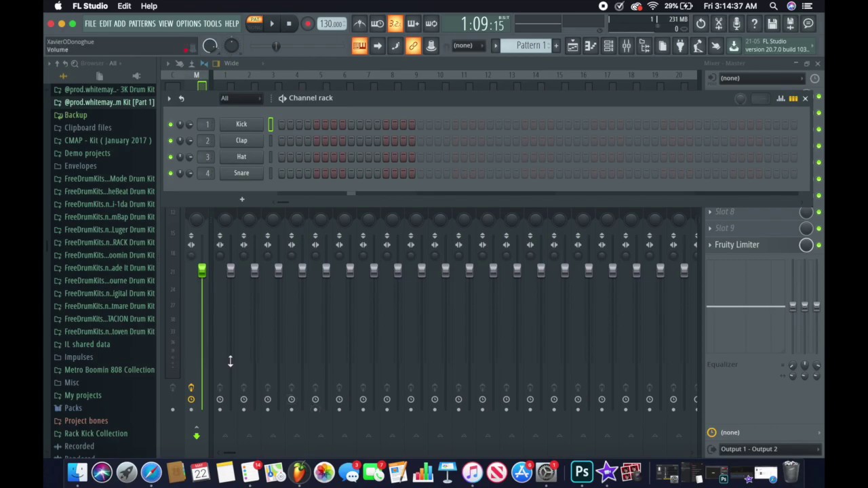
Task: Save the project with floppy disk icon
Action: (772, 24)
